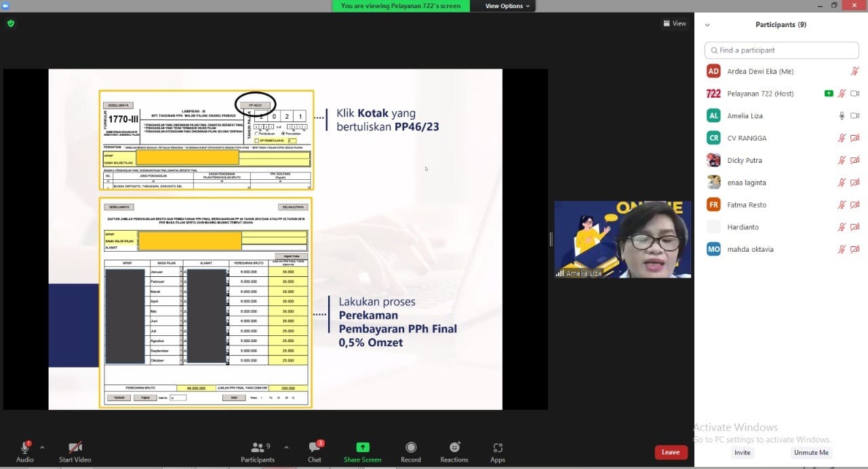Open the Reactions icon

click(454, 448)
